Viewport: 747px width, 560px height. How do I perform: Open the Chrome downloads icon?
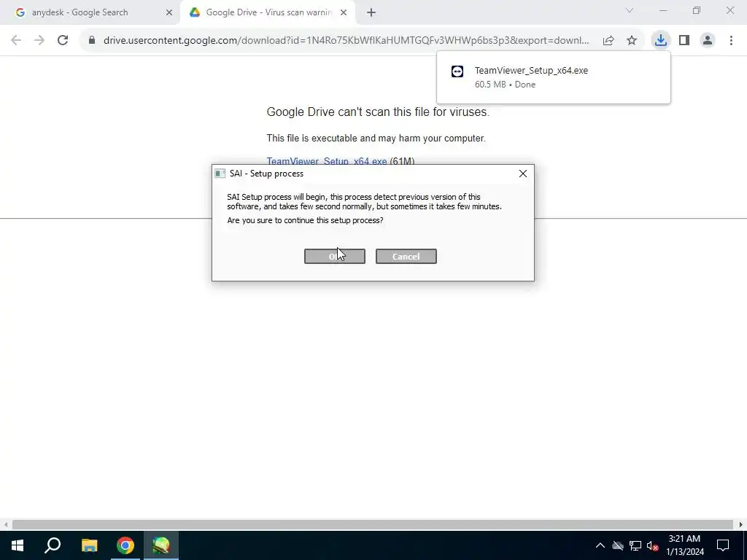(660, 41)
